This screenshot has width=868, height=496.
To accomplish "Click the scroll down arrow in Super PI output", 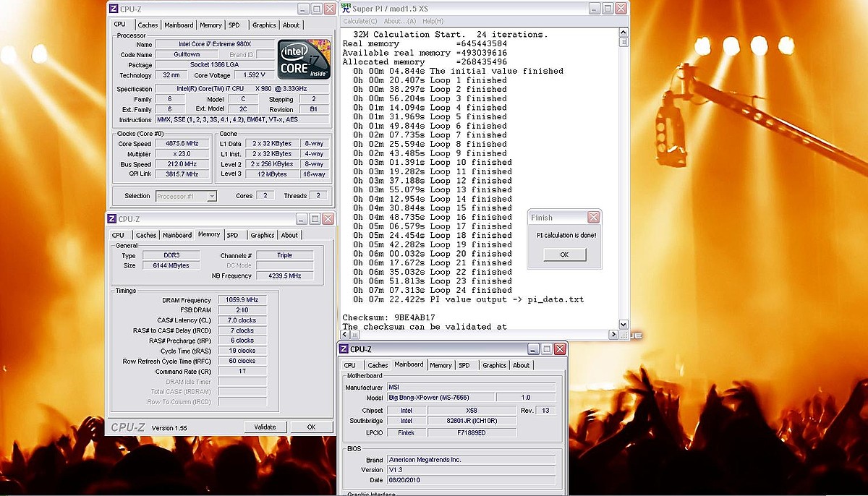I will pos(624,325).
